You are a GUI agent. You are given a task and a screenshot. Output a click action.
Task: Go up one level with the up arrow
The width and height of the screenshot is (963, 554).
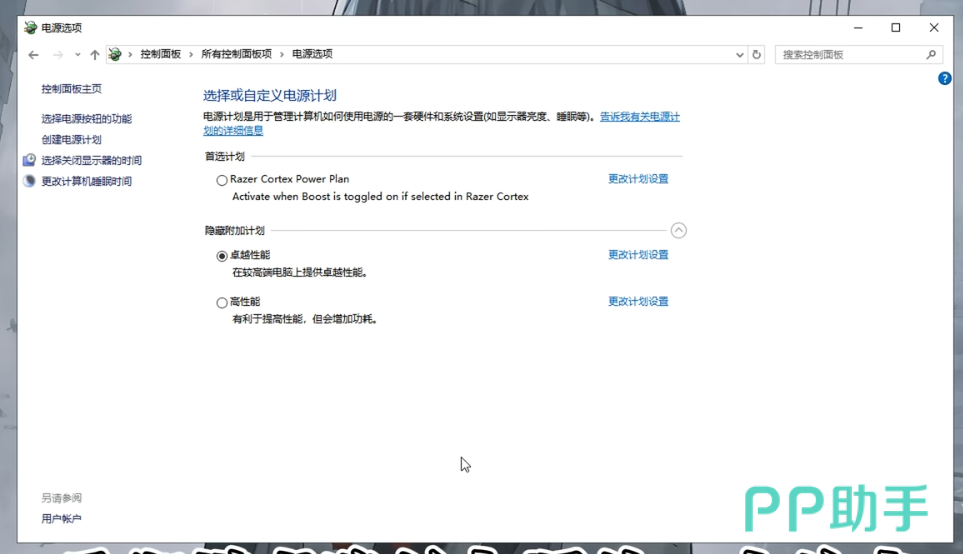point(95,55)
